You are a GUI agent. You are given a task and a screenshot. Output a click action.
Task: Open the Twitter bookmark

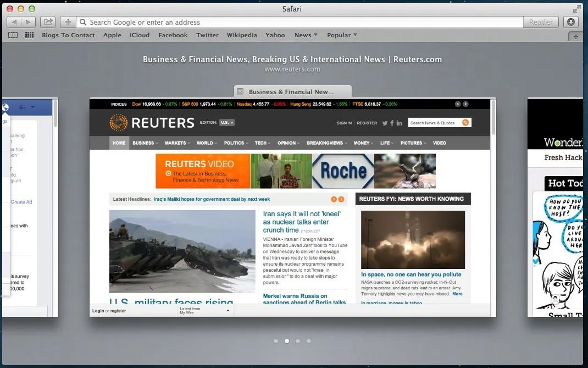pos(207,35)
